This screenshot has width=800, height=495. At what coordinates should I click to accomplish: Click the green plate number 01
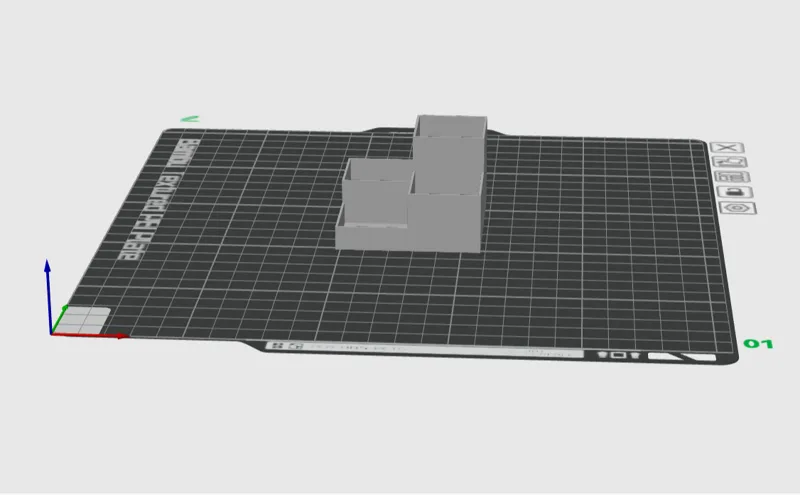click(758, 344)
